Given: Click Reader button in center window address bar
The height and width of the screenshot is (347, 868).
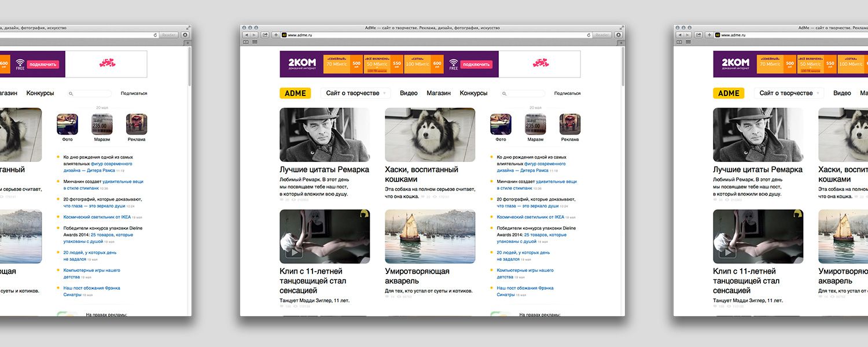Looking at the screenshot, I should tap(602, 35).
